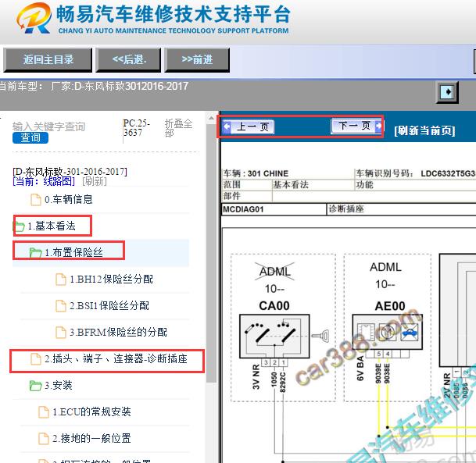
Task: Click document icon beside 2.插头、端子、连接器
Action: pyautogui.click(x=36, y=359)
